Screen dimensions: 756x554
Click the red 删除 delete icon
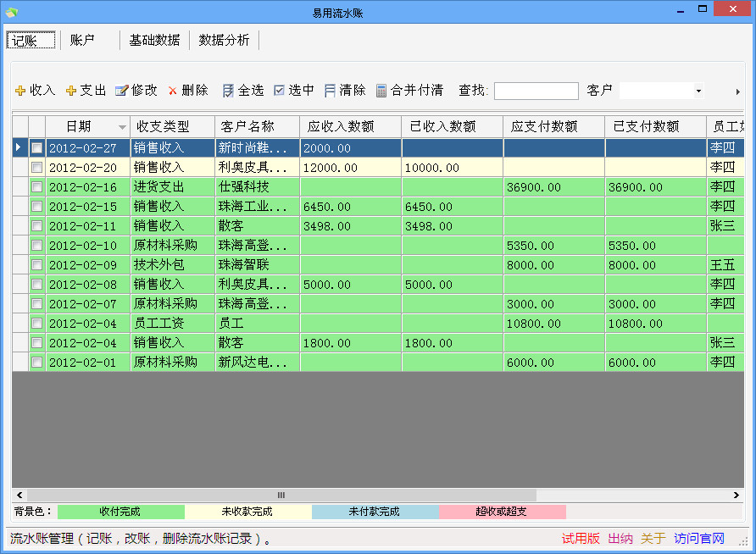[173, 91]
